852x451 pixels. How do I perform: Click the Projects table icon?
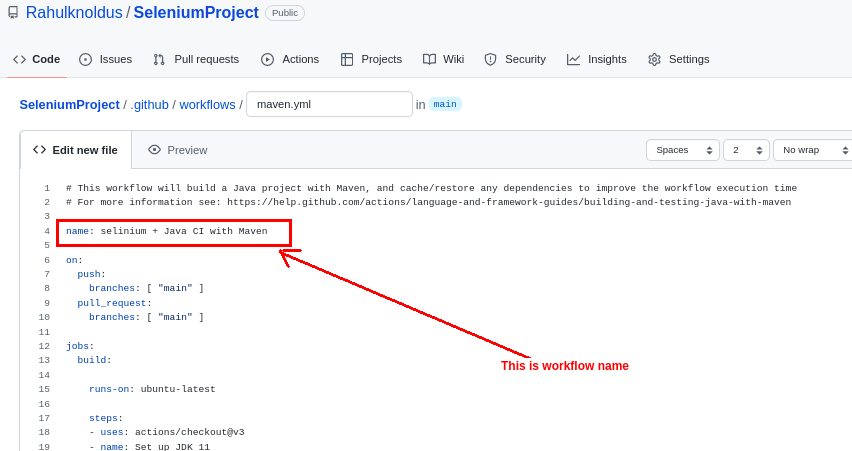(x=347, y=59)
